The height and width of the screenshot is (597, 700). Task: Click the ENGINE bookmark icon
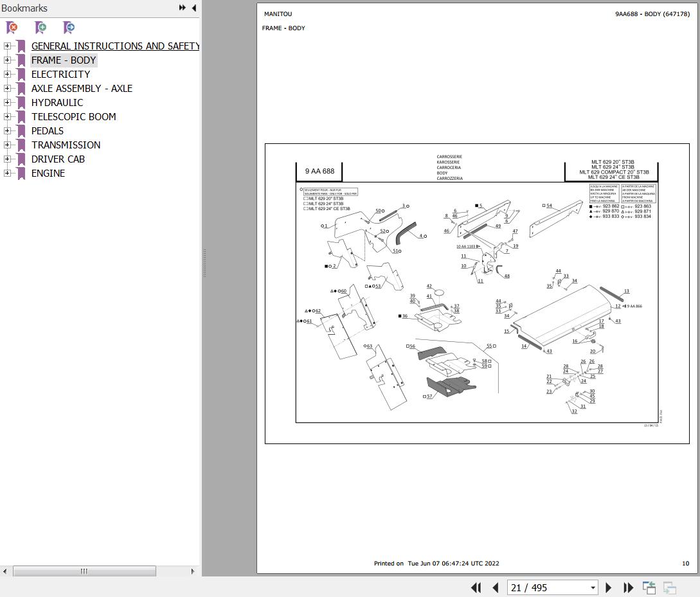click(x=21, y=173)
